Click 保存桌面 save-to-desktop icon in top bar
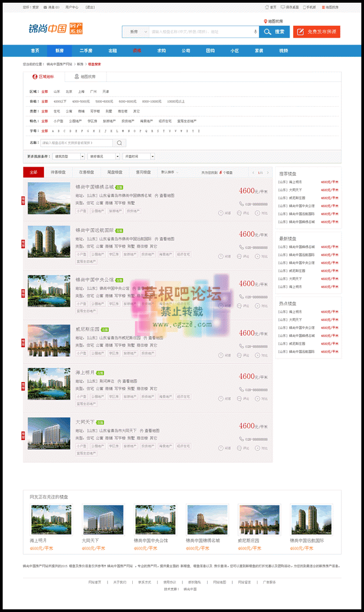Image resolution: width=364 pixels, height=612 pixels. point(283,7)
